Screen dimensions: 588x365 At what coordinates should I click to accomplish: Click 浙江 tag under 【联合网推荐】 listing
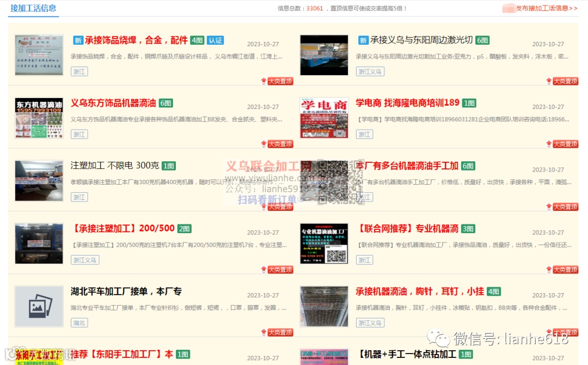click(364, 260)
